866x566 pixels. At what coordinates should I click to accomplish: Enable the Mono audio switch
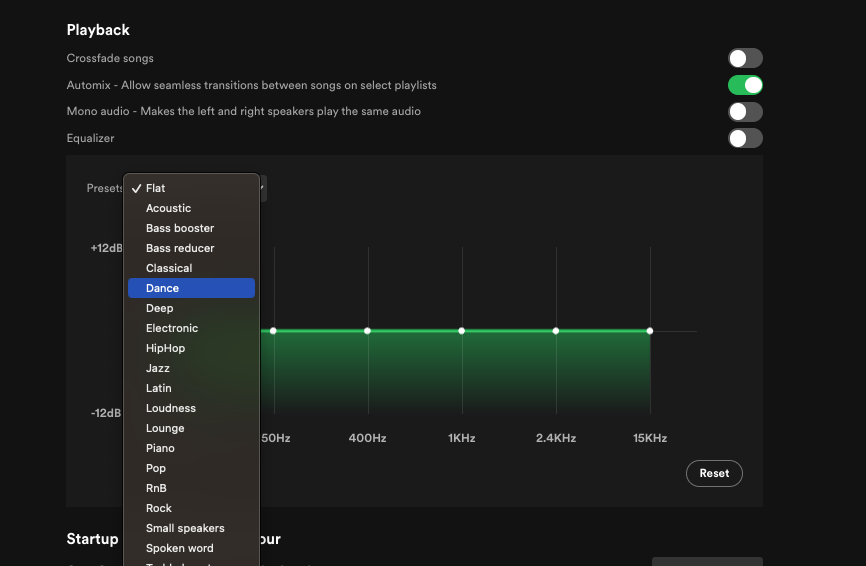(x=745, y=112)
